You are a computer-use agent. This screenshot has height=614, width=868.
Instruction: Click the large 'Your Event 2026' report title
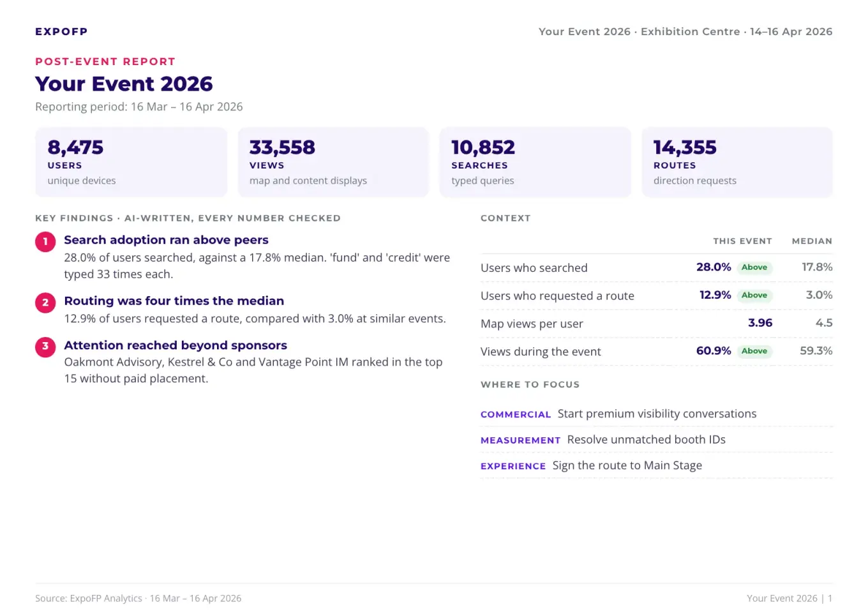[124, 84]
